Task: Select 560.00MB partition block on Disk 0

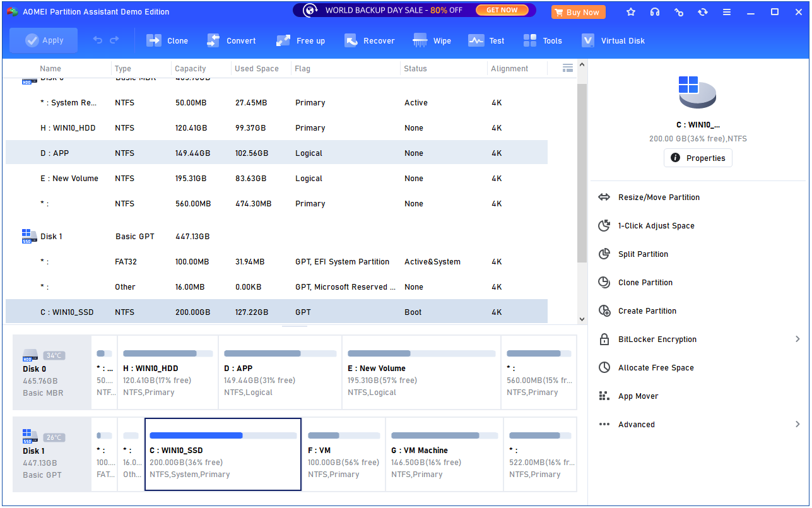Action: (539, 372)
